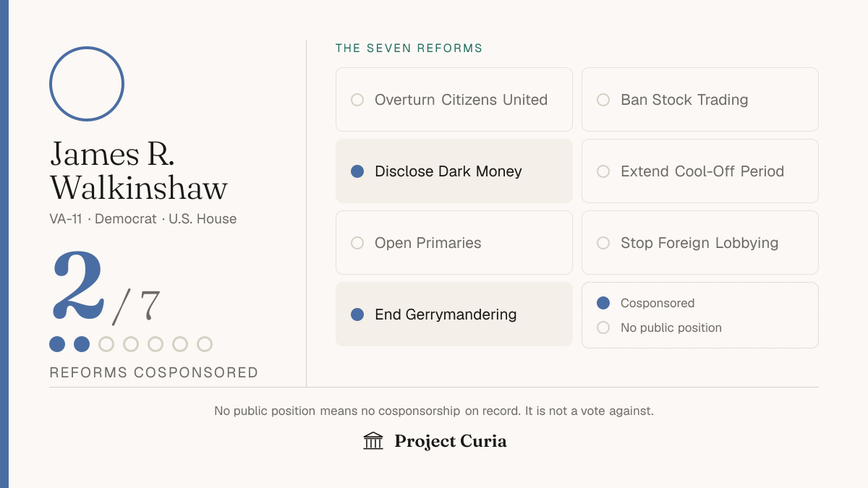
Task: Select the Overturn Citizens United radio circle
Action: (x=357, y=100)
